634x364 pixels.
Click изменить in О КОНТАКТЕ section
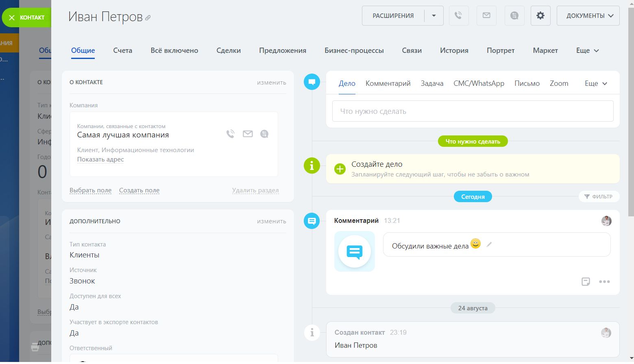click(272, 83)
